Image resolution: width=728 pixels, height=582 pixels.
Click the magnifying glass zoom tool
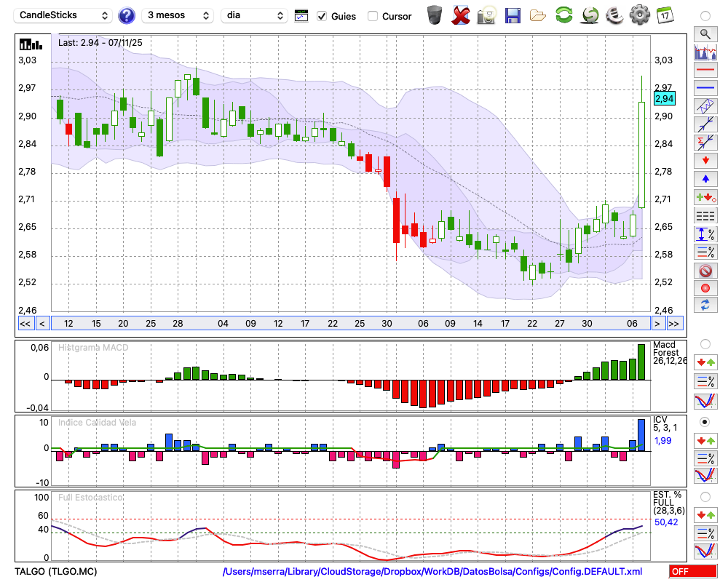[705, 33]
